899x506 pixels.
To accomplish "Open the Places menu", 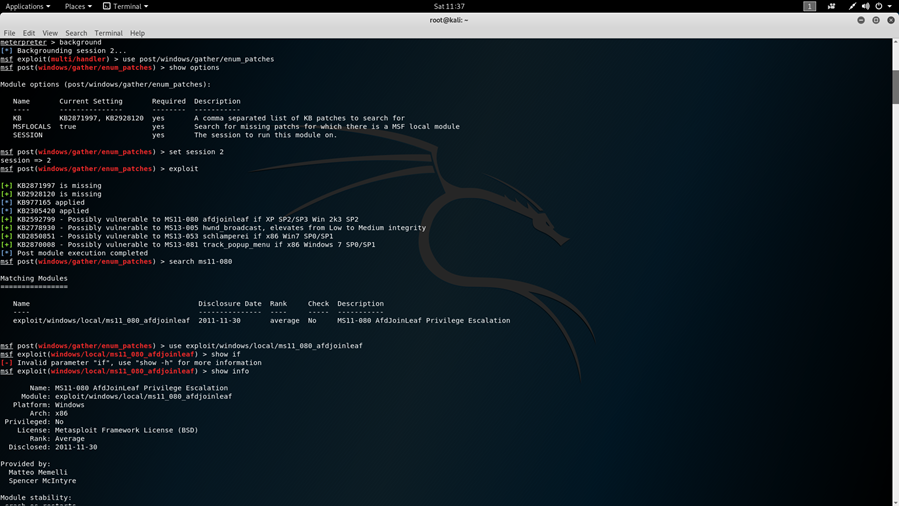I will 78,6.
